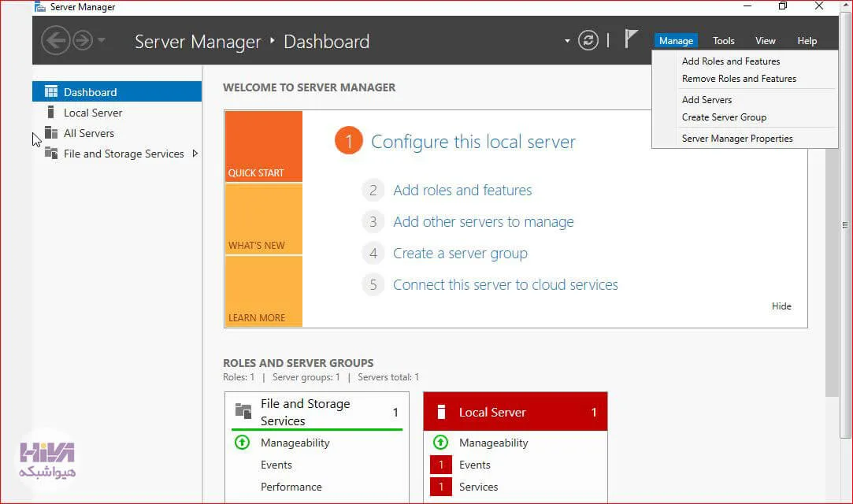Minimize the Server Manager window
This screenshot has height=504, width=853.
coord(747,6)
